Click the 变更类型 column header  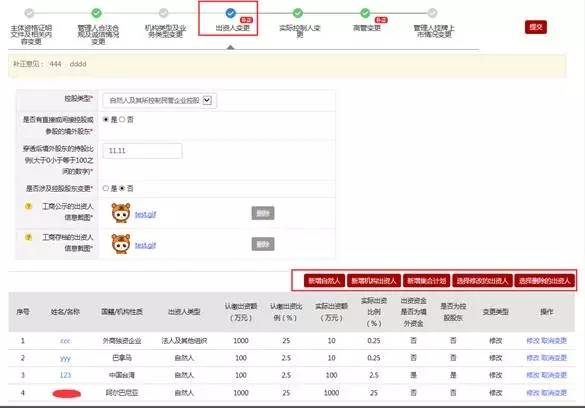click(x=495, y=312)
